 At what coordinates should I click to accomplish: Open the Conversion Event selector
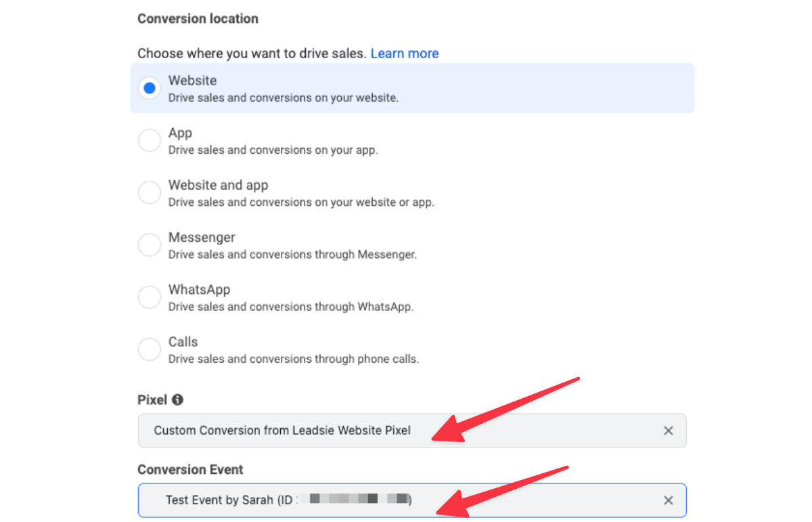(406, 500)
